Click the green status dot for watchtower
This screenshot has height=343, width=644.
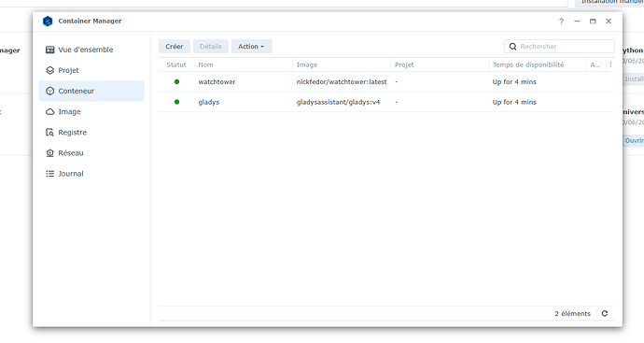(x=177, y=82)
